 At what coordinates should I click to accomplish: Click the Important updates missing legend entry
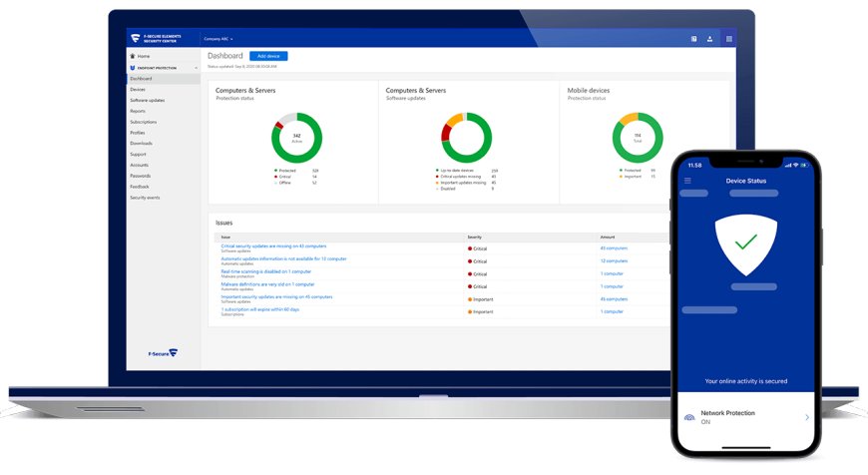pos(466,183)
